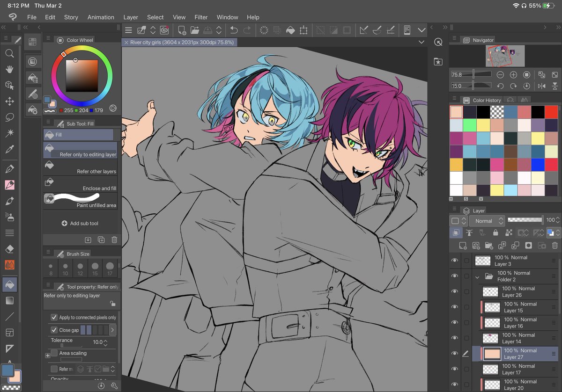Open the Clip Studio app logo menu

(12, 17)
